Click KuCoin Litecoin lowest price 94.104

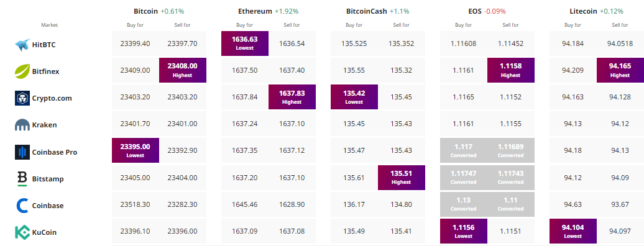pyautogui.click(x=573, y=231)
